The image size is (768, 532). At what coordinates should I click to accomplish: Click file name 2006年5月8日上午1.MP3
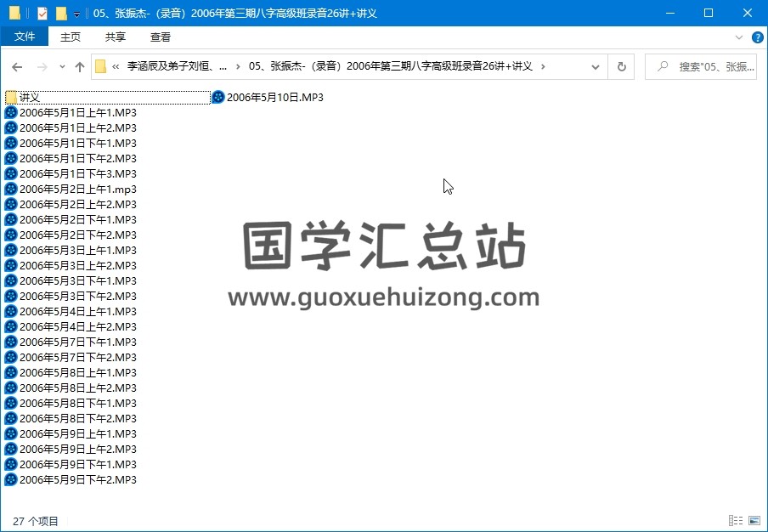pyautogui.click(x=78, y=372)
